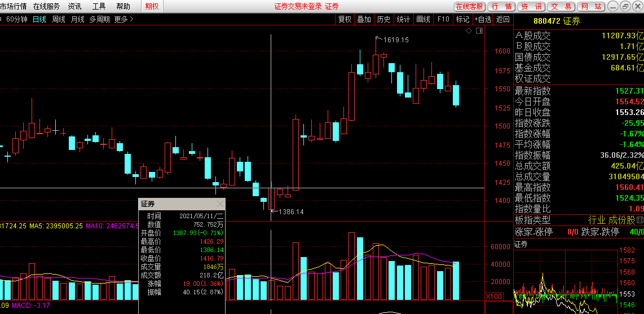This screenshot has width=644, height=314.
Task: Click the red 期权 tab
Action: tap(152, 6)
